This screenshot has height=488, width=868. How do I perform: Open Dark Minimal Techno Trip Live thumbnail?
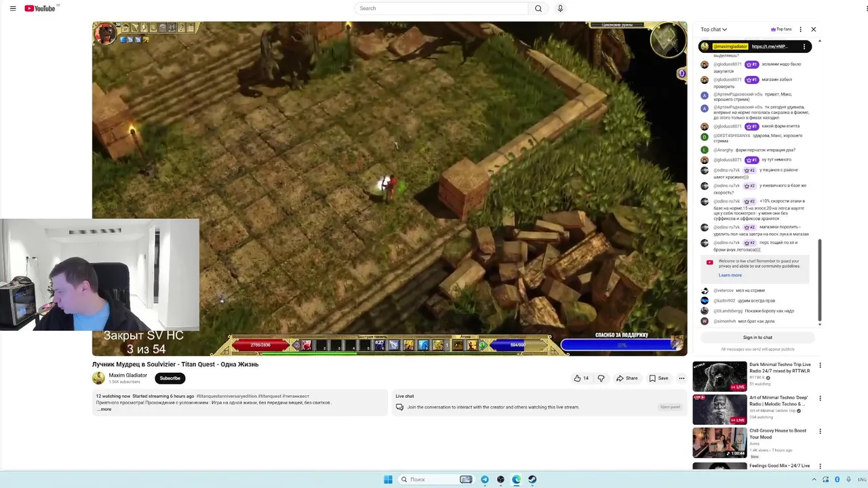click(x=719, y=377)
